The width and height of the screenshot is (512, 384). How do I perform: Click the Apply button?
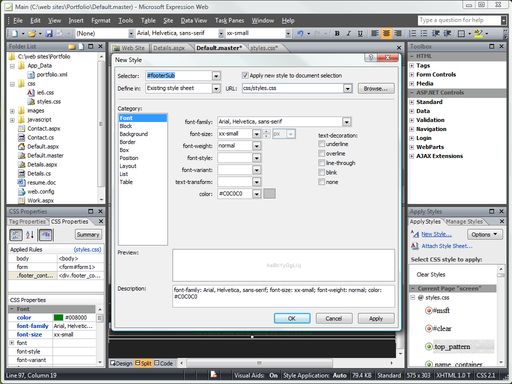tap(376, 318)
